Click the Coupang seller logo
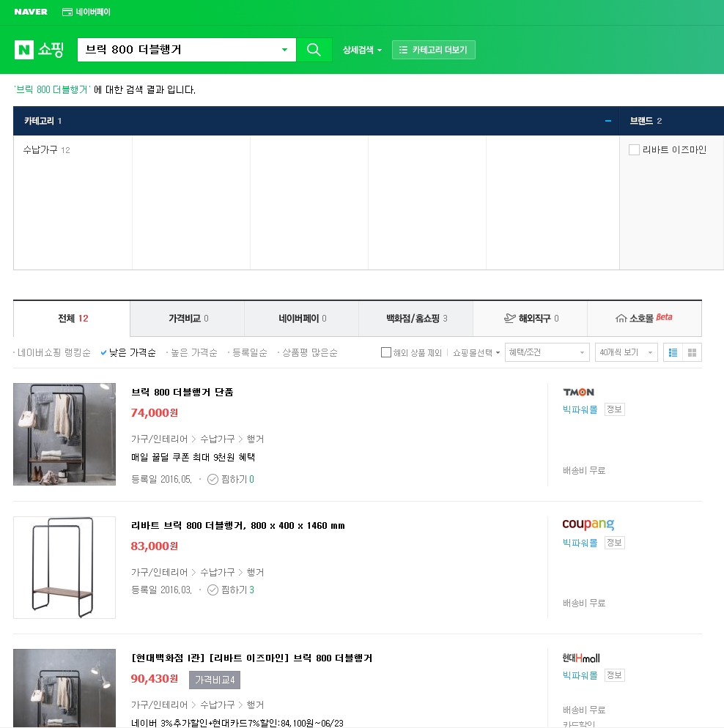 pyautogui.click(x=588, y=524)
